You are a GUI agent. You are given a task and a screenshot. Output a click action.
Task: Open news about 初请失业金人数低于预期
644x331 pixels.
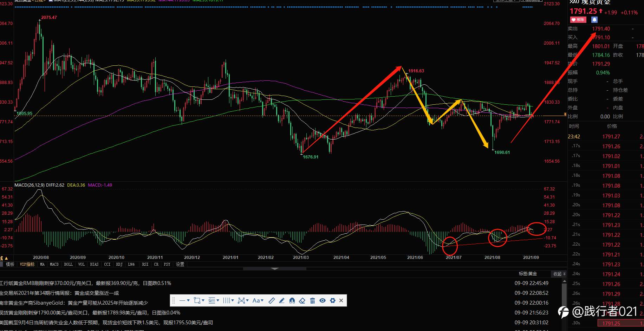pyautogui.click(x=106, y=322)
